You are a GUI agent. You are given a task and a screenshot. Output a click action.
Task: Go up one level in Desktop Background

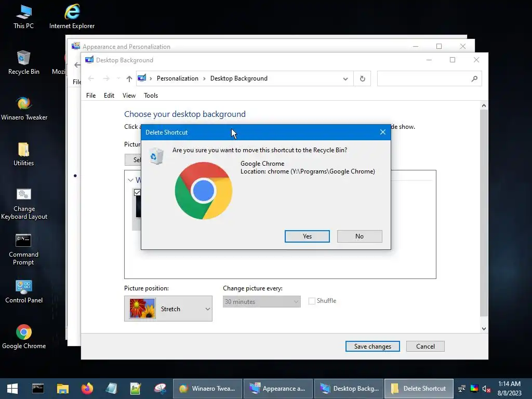point(129,79)
